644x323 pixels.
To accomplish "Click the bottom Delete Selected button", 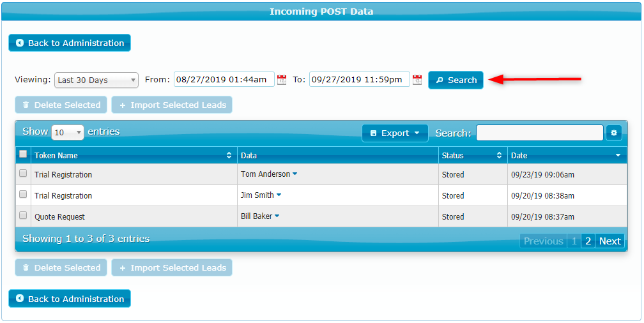I will point(61,267).
